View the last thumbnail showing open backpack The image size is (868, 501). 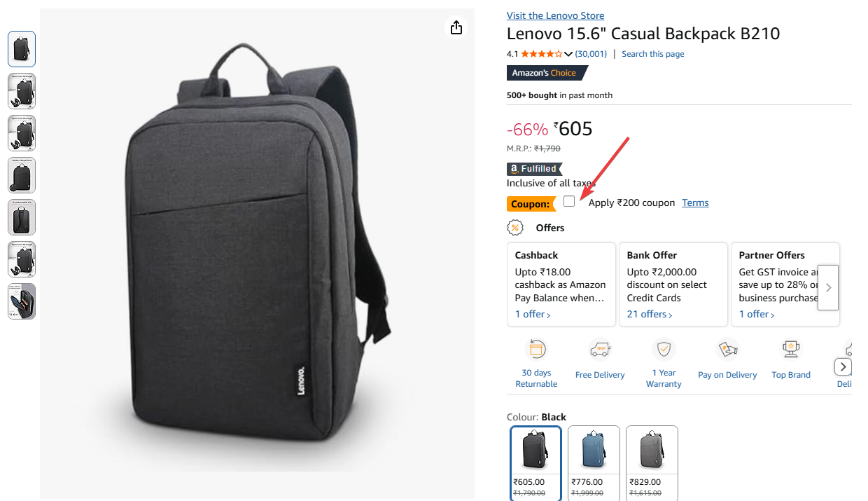(x=22, y=301)
